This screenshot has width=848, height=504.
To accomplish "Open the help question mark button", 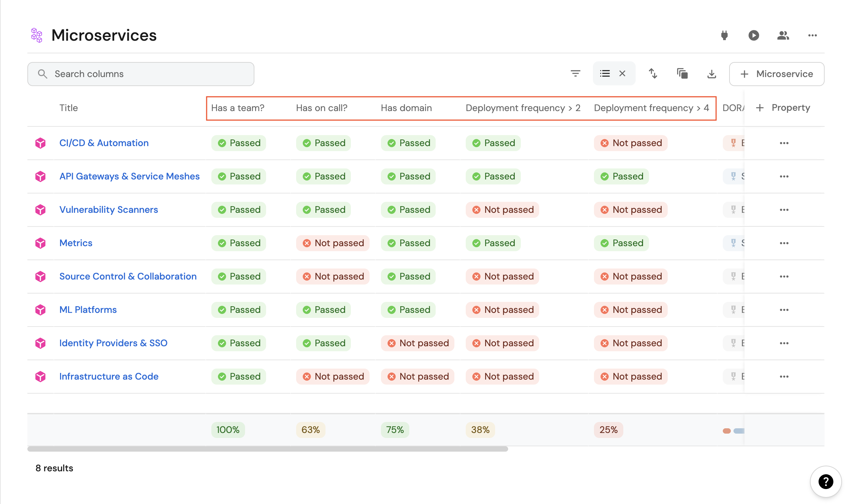I will tap(825, 481).
